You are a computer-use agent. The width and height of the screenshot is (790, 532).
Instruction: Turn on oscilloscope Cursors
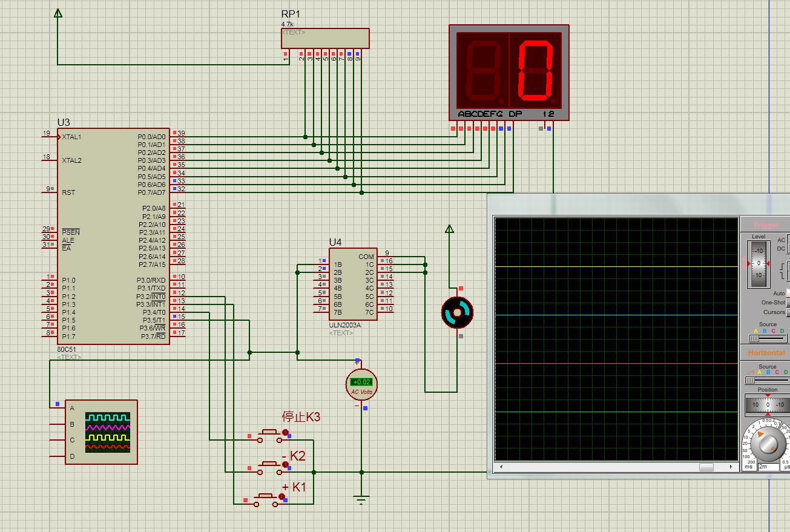click(x=788, y=312)
